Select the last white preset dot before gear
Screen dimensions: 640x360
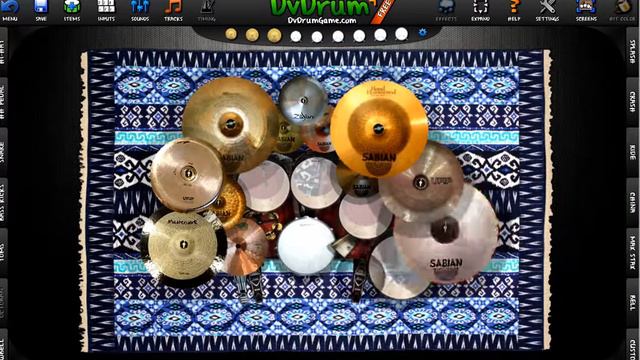[401, 34]
